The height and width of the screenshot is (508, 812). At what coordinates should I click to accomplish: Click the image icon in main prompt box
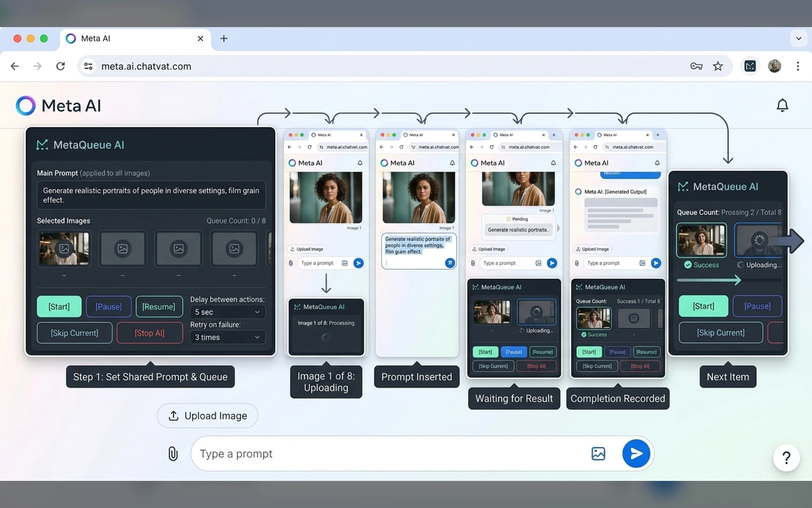point(598,453)
